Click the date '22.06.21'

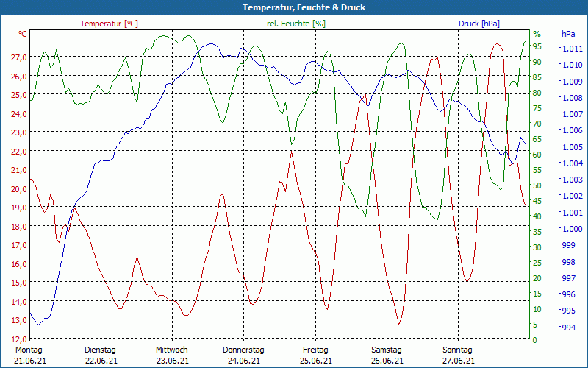click(x=101, y=361)
